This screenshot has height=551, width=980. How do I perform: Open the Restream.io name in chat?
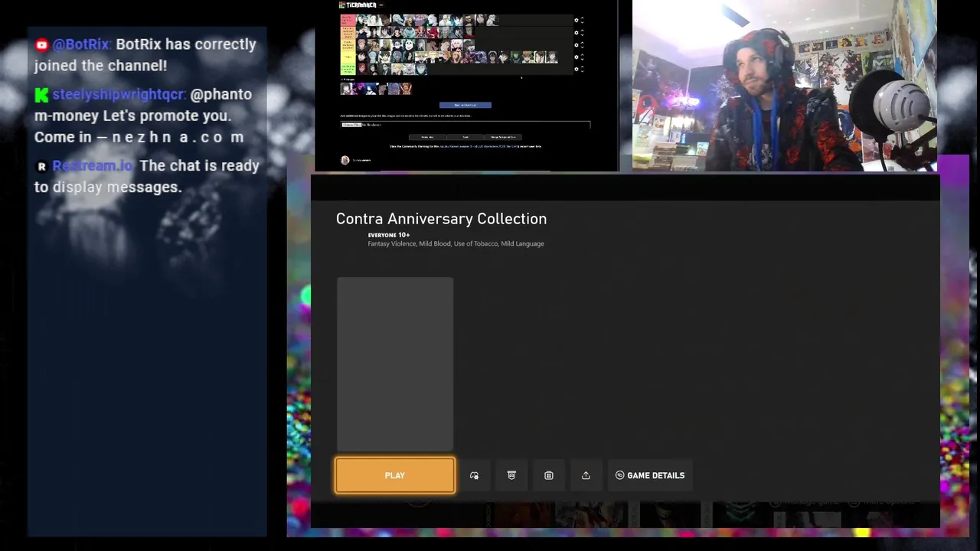tap(93, 165)
